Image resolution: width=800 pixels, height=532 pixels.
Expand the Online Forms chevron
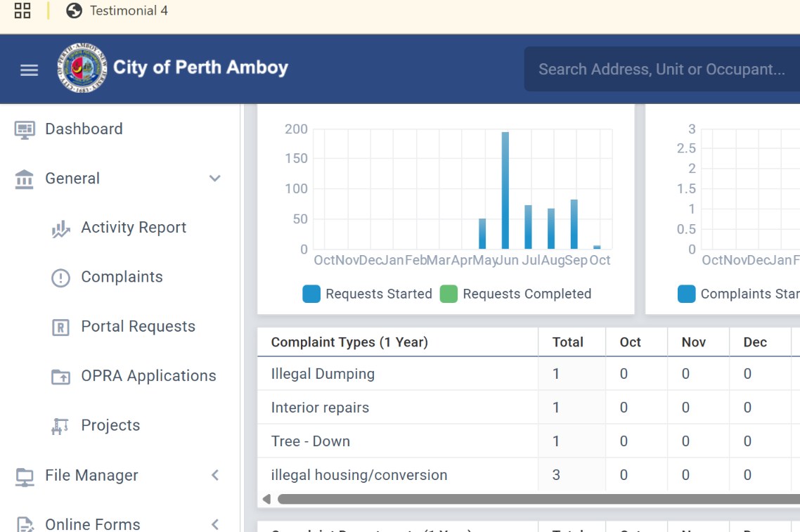[x=215, y=524]
